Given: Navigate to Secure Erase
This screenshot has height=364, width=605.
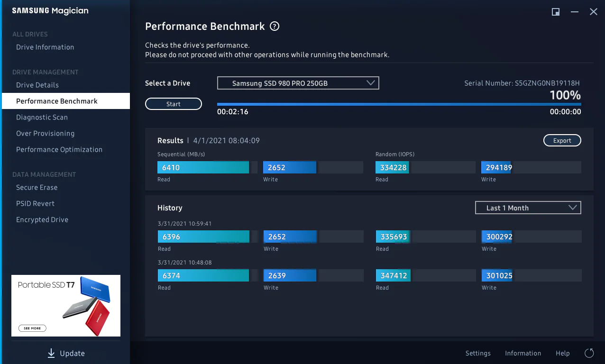Looking at the screenshot, I should click(x=37, y=188).
